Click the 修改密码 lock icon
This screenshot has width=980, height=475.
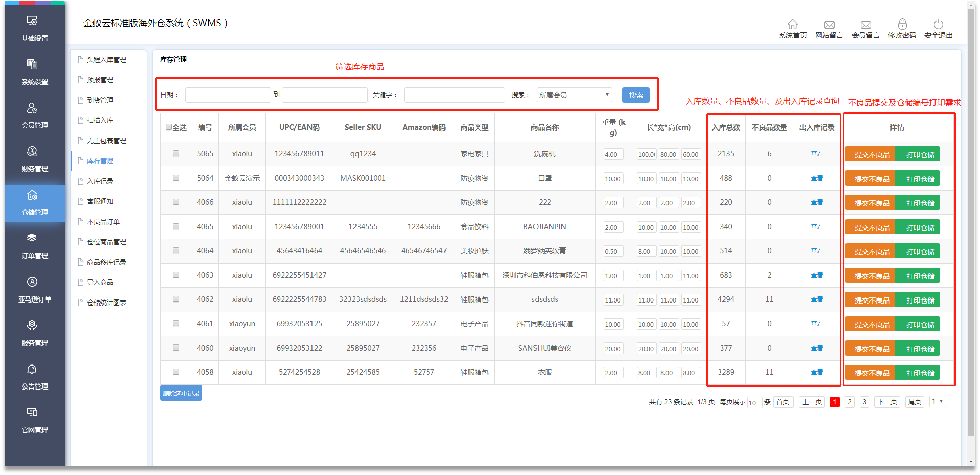point(902,24)
